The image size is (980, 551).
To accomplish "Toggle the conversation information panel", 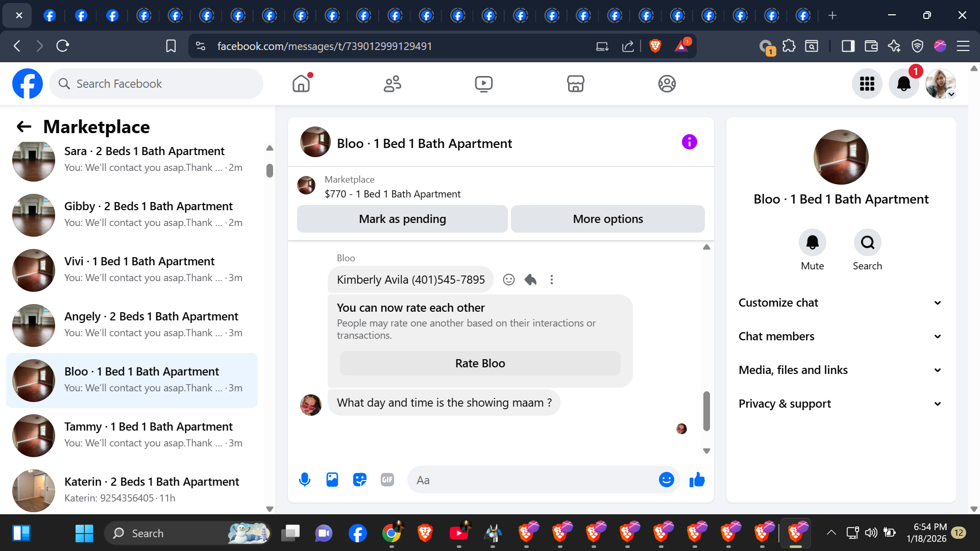I will click(x=689, y=142).
